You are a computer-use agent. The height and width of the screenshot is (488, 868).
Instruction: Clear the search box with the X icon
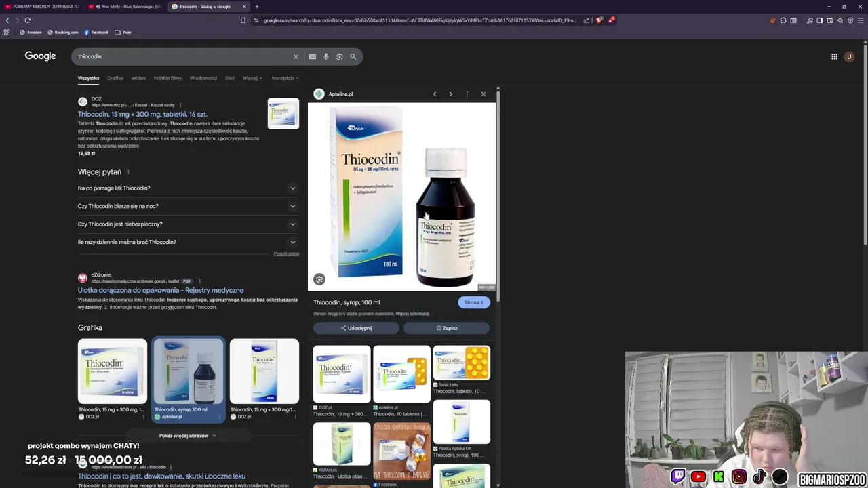296,56
